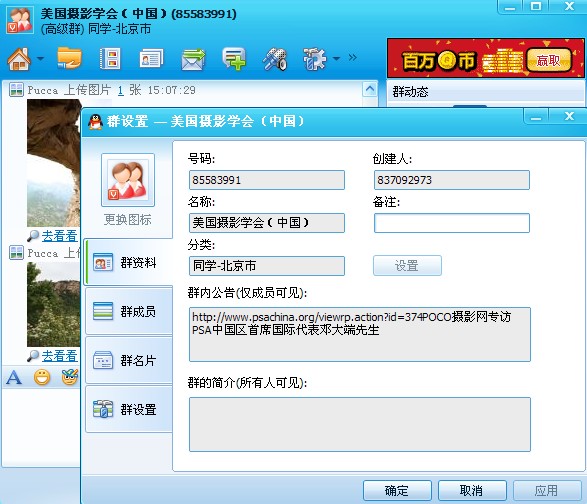Click the chat scrollbar up arrow
Screen dimensions: 587x504
tap(370, 89)
